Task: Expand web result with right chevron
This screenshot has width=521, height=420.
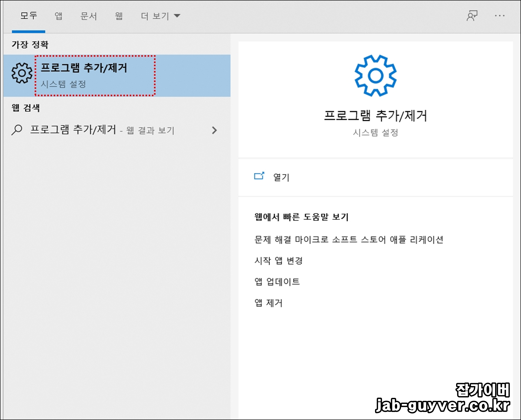Action: 214,130
